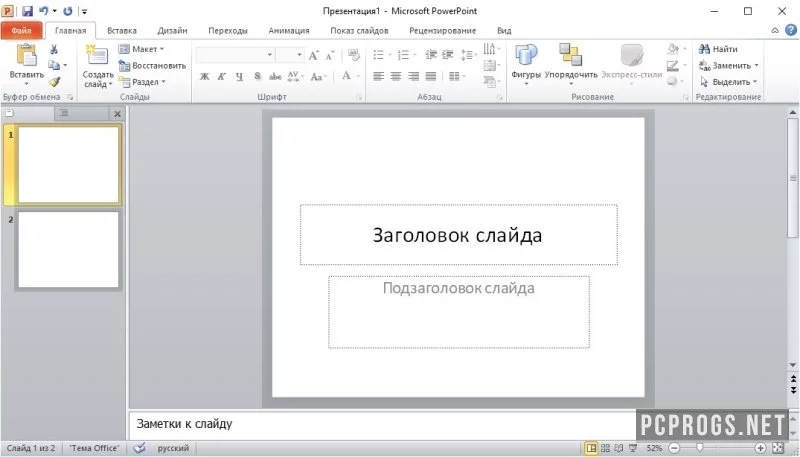Toggle italic formatting (К)
This screenshot has width=800, height=457.
221,77
